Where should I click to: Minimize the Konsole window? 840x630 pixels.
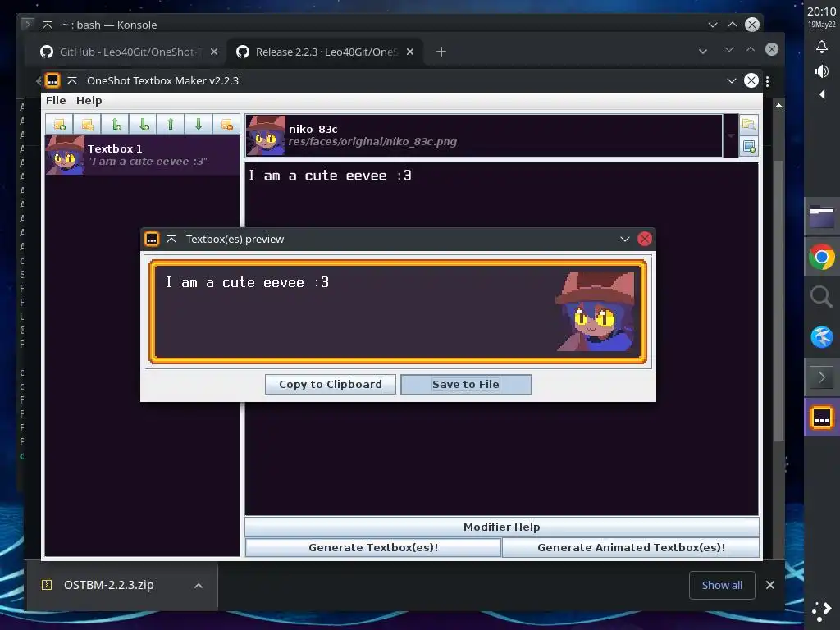pos(713,25)
